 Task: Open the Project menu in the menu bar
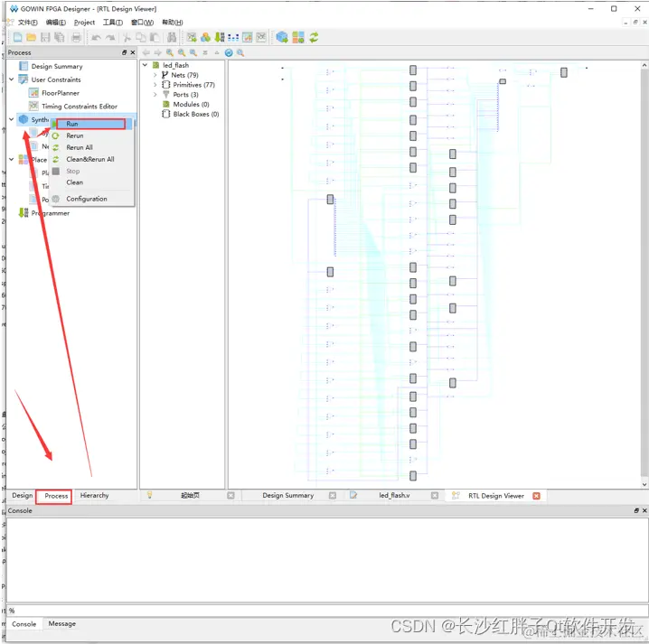tap(84, 23)
